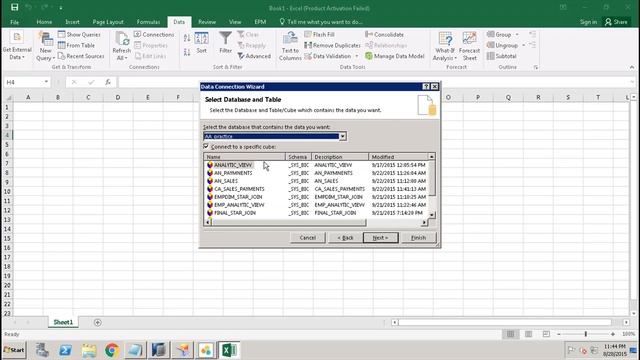This screenshot has width=640, height=360.
Task: Switch to Page Layout view in status bar
Action: pyautogui.click(x=528, y=334)
